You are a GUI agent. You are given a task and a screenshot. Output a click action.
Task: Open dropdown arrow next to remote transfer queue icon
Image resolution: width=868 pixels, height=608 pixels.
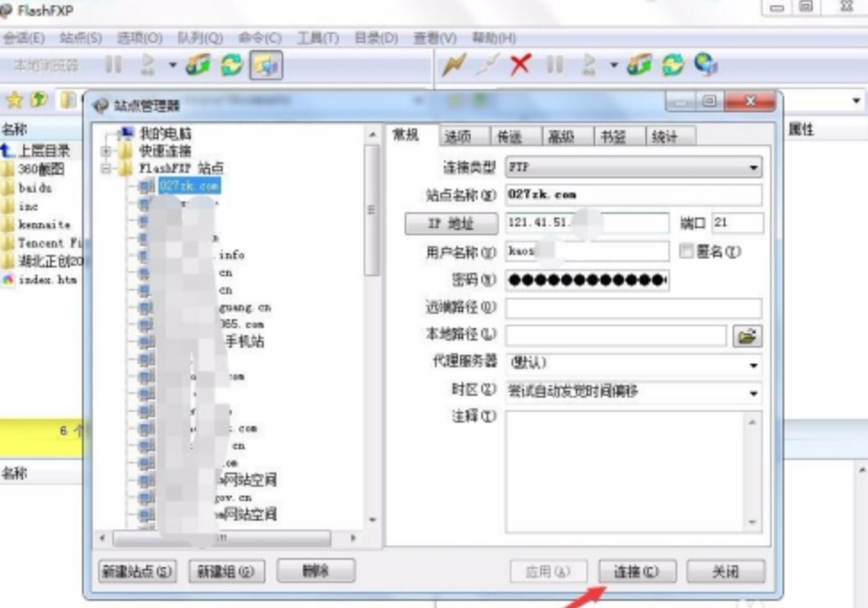613,65
